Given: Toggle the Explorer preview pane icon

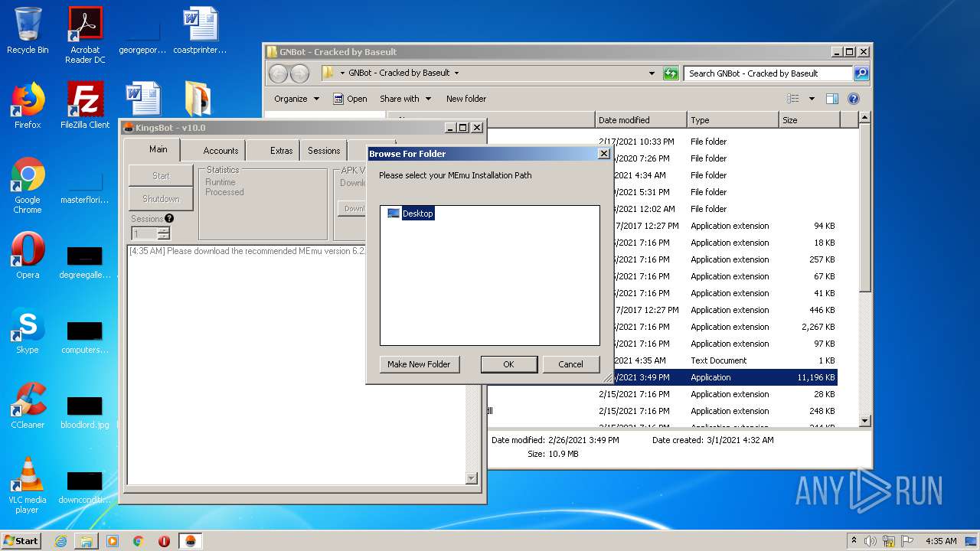Looking at the screenshot, I should pos(832,99).
